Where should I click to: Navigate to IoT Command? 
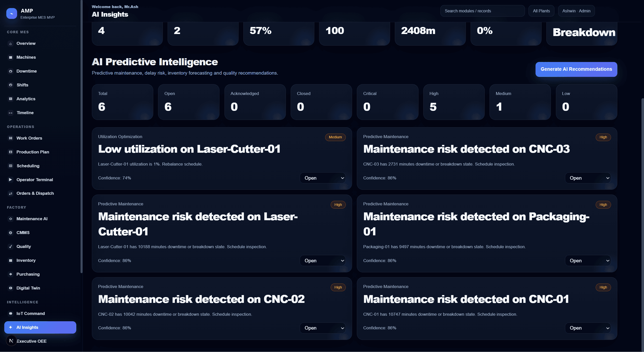point(40,314)
